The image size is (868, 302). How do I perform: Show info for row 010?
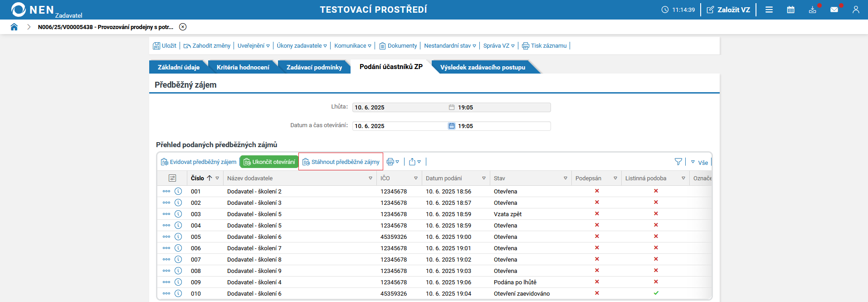(x=178, y=293)
